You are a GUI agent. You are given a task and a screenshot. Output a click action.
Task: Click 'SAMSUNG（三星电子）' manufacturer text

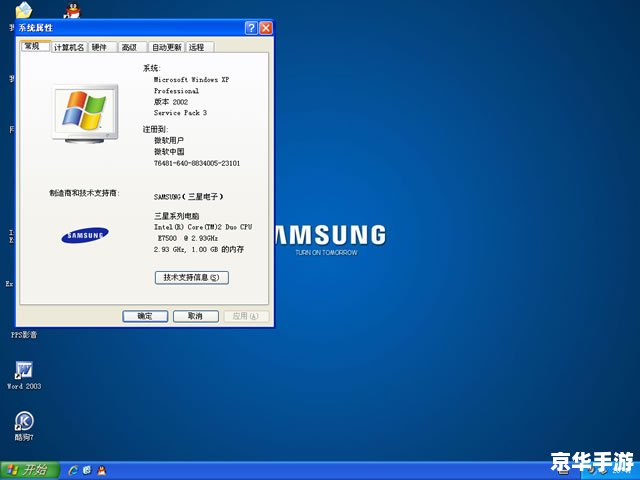[x=189, y=197]
